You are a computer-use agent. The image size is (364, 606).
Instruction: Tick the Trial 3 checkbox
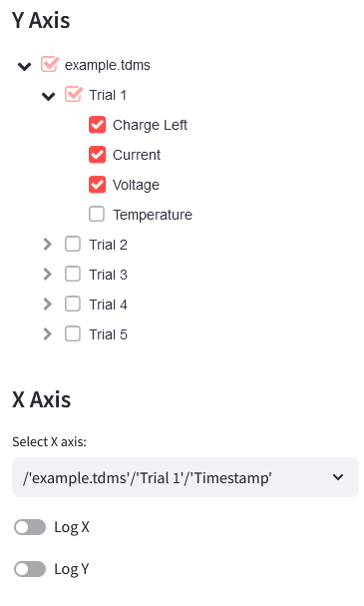click(73, 274)
